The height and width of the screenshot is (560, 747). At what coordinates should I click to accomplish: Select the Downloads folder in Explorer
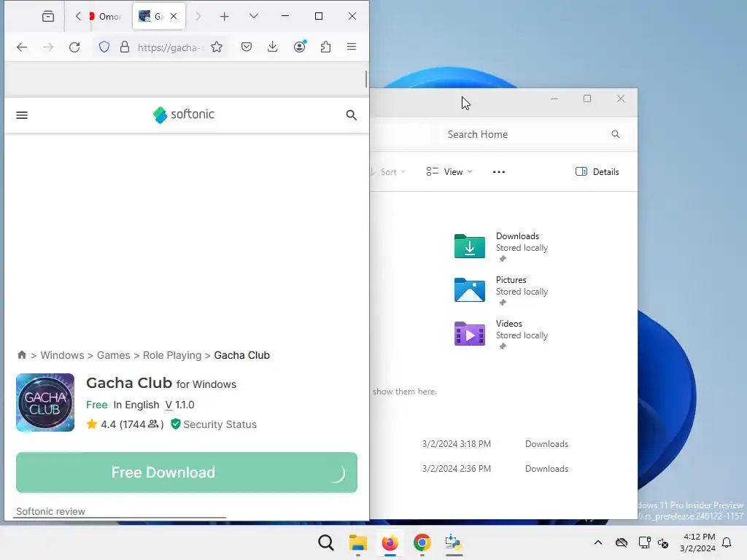[501, 246]
